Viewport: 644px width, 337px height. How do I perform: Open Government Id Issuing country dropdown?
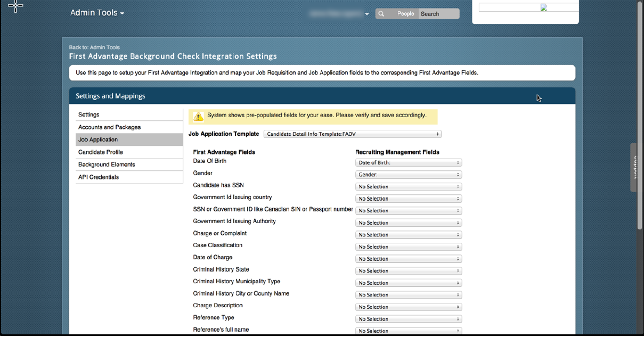point(409,199)
